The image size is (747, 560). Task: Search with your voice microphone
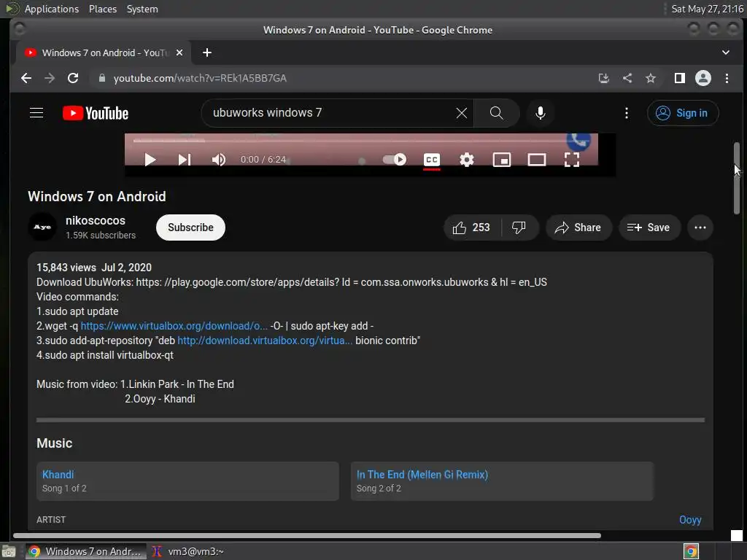[541, 113]
